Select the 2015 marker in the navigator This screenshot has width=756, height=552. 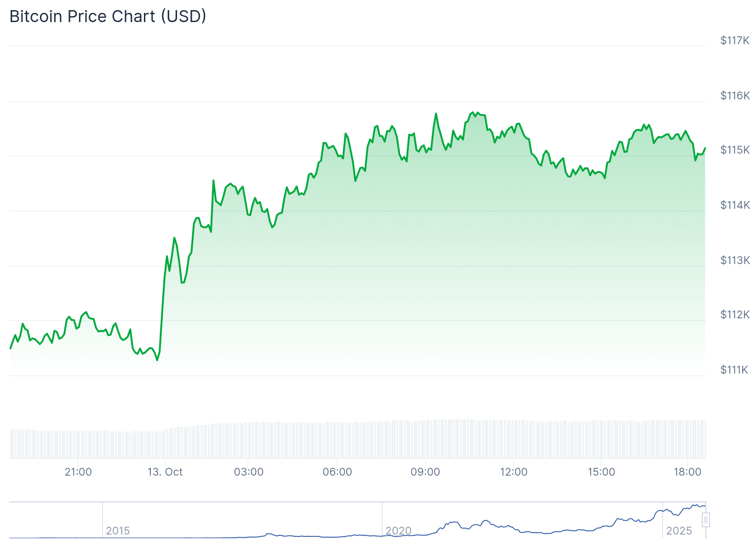click(x=118, y=531)
